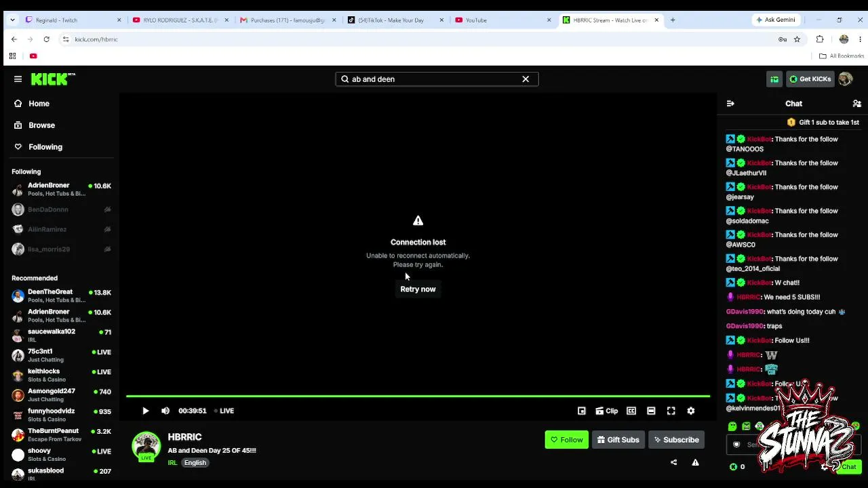This screenshot has width=868, height=488.
Task: Open 75c3nt1 recommended channel
Action: [62, 355]
